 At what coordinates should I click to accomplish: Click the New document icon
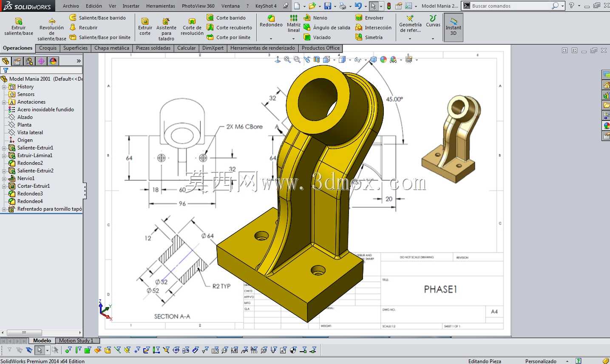click(297, 6)
